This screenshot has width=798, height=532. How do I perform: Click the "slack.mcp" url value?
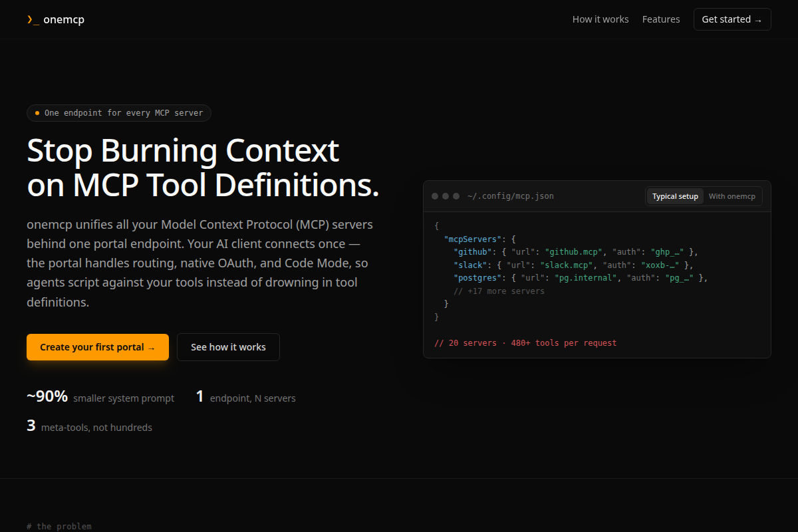[567, 265]
